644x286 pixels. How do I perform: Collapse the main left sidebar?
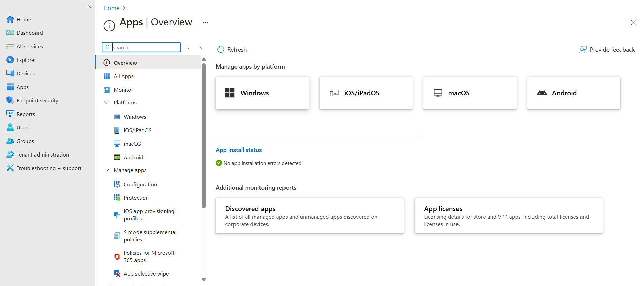[x=89, y=6]
